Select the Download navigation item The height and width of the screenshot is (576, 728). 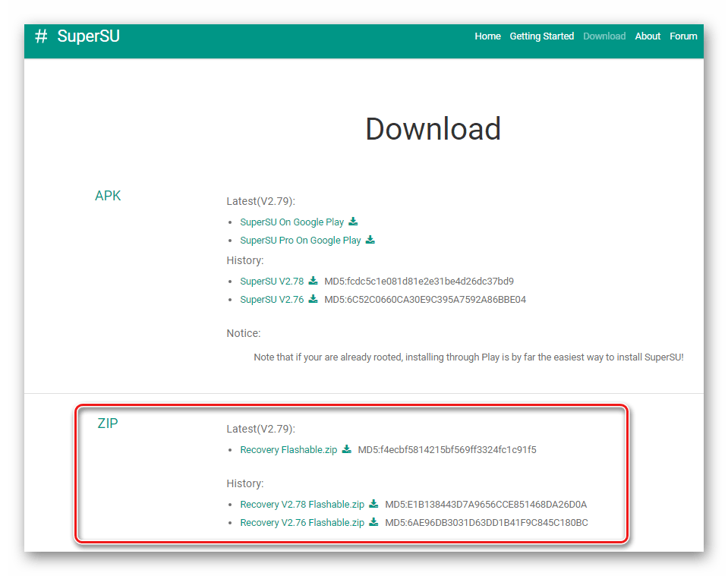pos(604,36)
